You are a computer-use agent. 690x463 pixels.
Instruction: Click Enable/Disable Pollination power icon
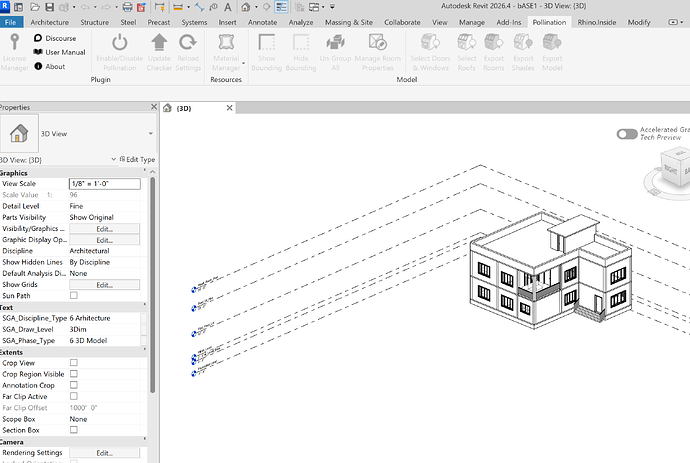pyautogui.click(x=120, y=43)
